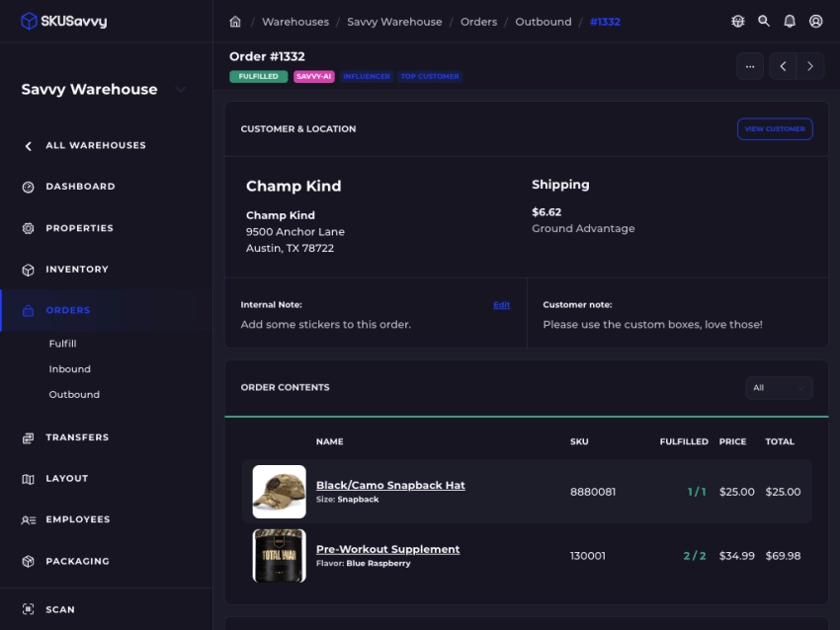Open the three-dot order options menu
Screen dimensions: 840x630
pos(749,66)
